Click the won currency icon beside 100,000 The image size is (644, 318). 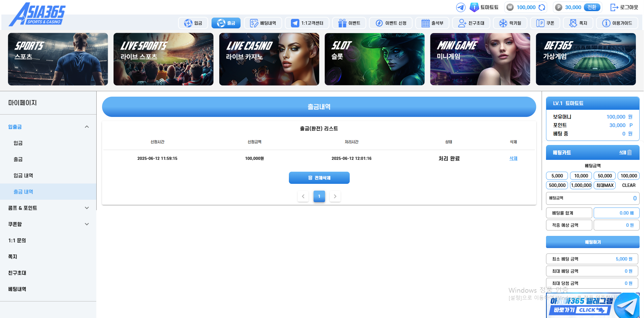click(510, 7)
